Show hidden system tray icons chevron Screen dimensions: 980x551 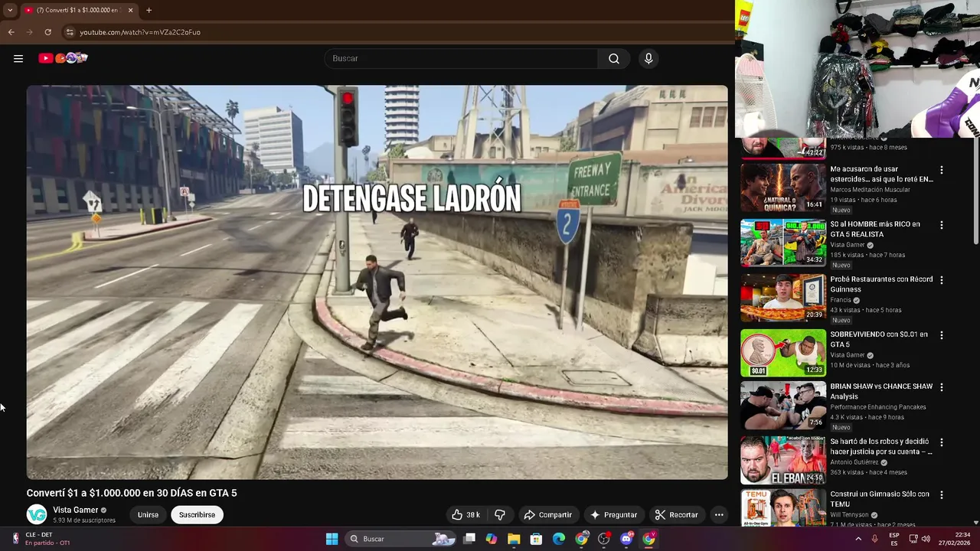pyautogui.click(x=858, y=539)
